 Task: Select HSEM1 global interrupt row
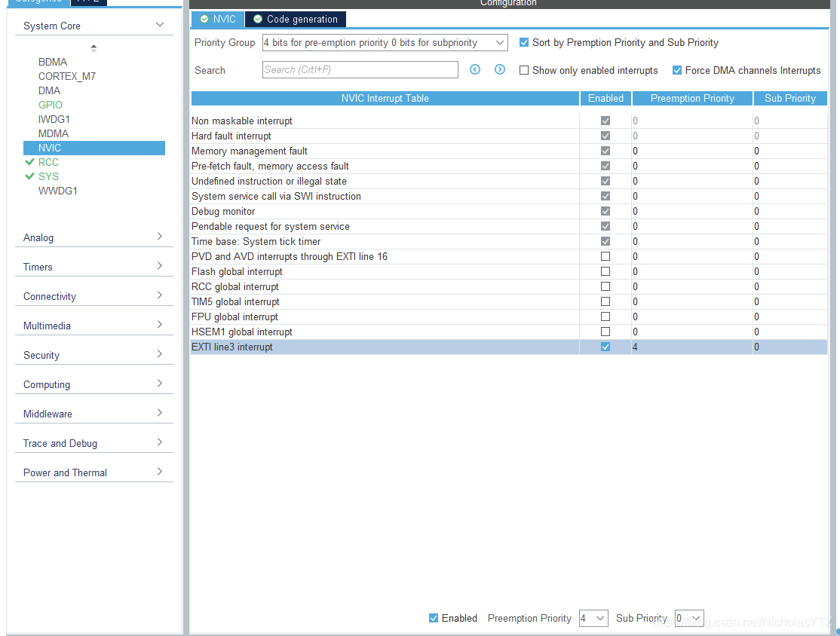coord(509,332)
